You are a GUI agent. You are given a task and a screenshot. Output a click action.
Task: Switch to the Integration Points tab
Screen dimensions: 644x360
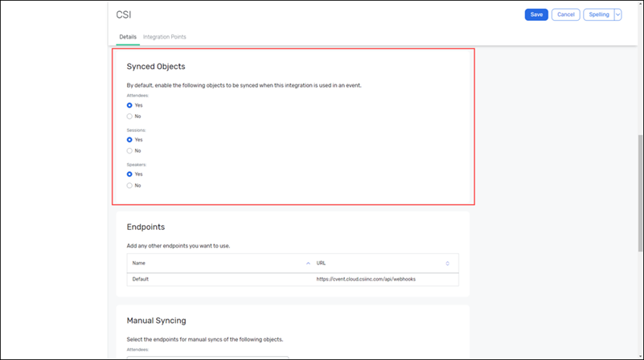coord(164,37)
